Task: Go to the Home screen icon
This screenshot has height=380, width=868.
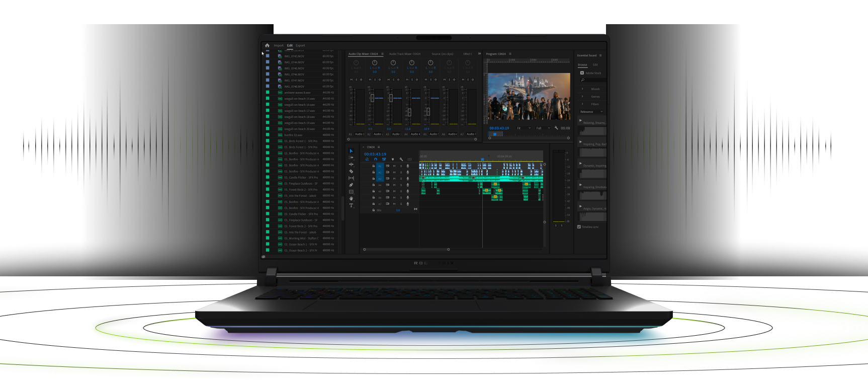Action: (267, 45)
